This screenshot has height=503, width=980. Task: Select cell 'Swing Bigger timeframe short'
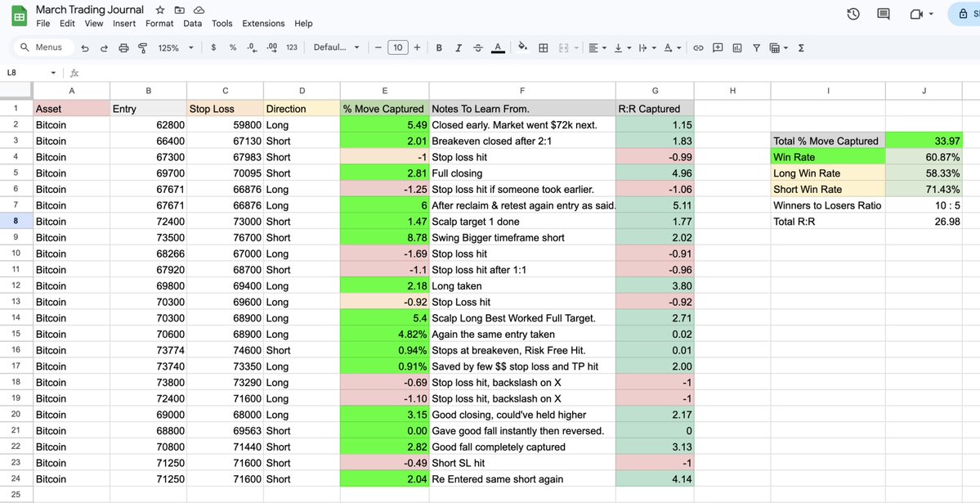click(522, 238)
